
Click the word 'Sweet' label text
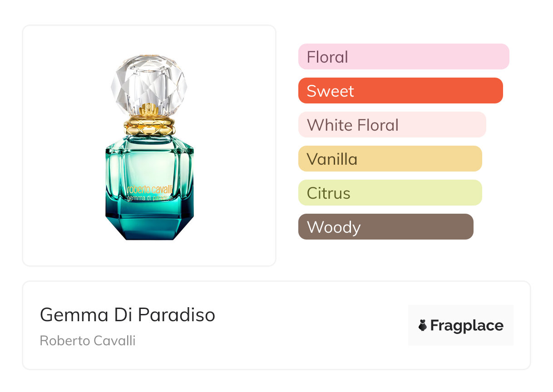point(330,91)
